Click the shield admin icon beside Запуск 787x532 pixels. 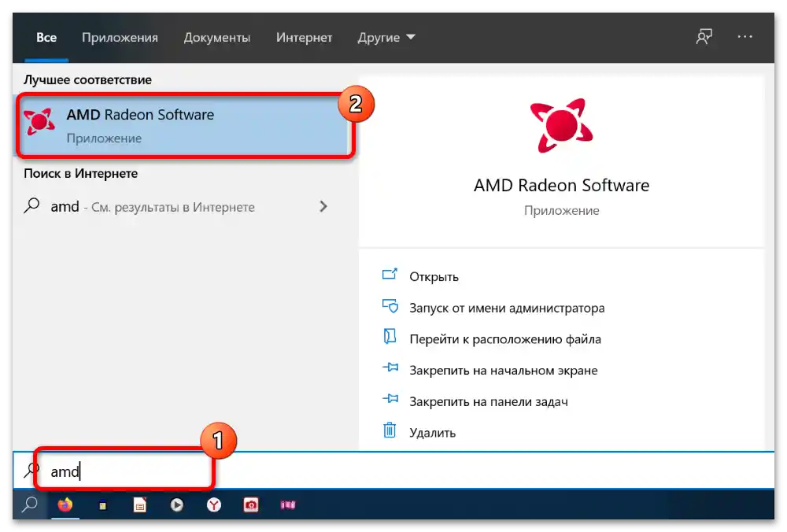pos(390,305)
